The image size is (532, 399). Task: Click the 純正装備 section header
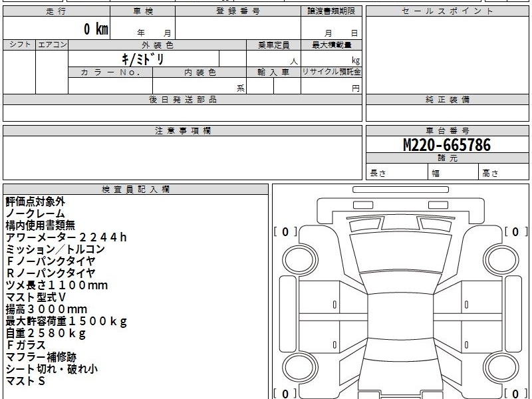tap(447, 99)
